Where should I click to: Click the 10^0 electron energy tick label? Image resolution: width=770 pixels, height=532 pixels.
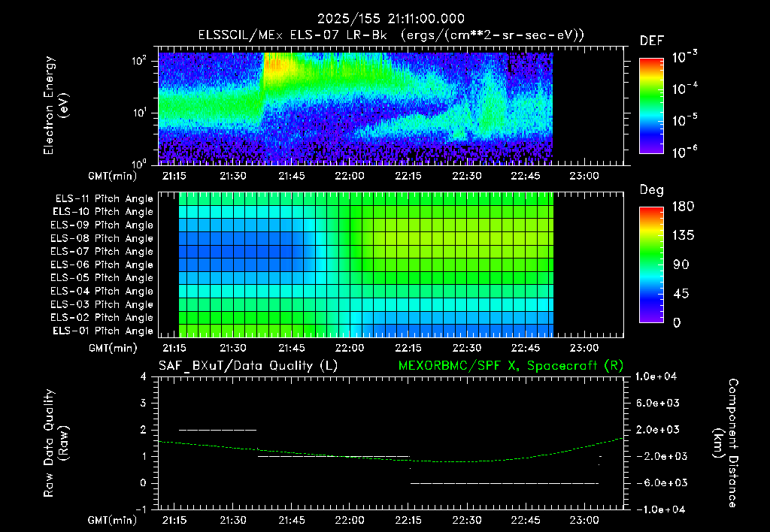[139, 163]
